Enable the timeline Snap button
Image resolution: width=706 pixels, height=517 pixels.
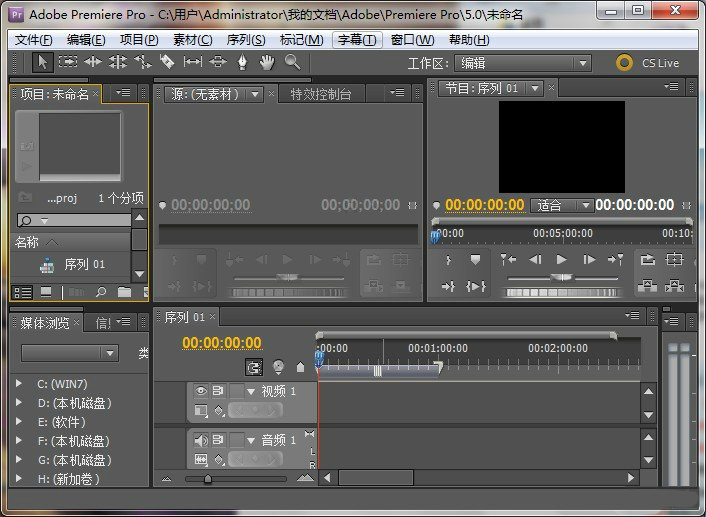pyautogui.click(x=254, y=367)
